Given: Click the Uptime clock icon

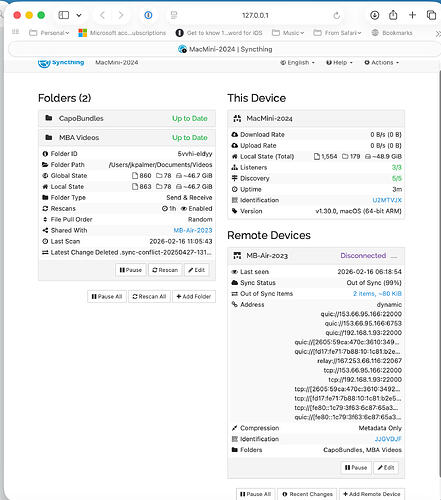Looking at the screenshot, I should [235, 189].
